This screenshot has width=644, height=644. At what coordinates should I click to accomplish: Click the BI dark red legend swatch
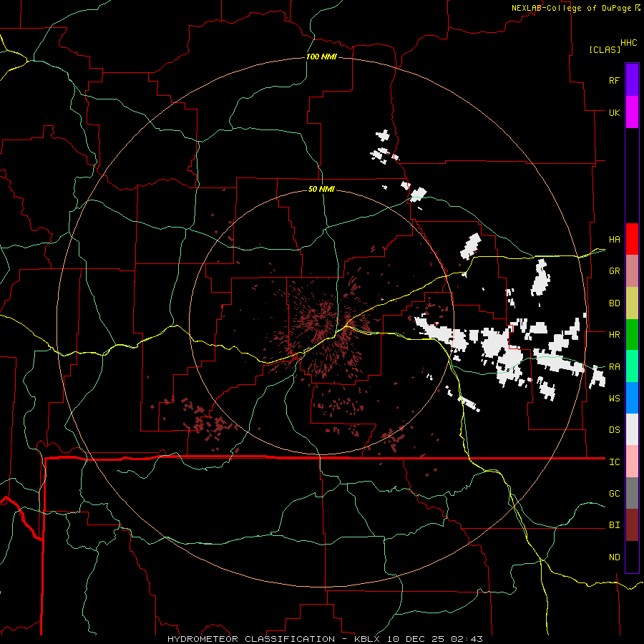tap(632, 525)
